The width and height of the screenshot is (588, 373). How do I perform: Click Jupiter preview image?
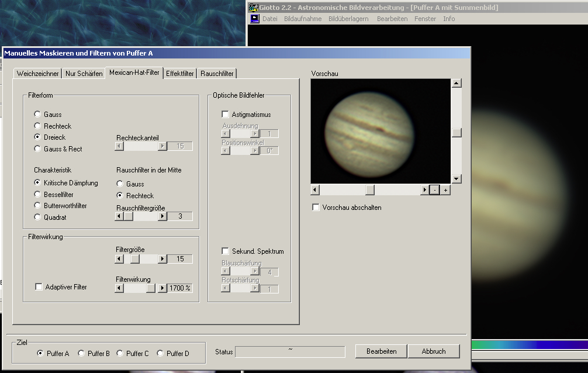[381, 132]
